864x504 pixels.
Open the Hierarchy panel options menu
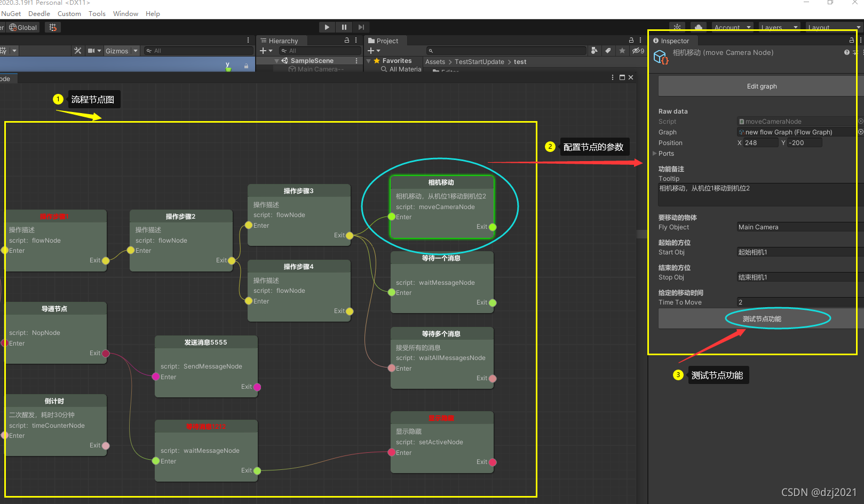click(356, 40)
